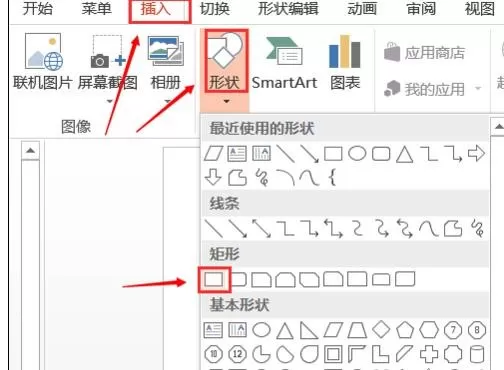Screen dimensions: 504x370
Task: Select pie shape in 基本形状
Action: (x=261, y=354)
